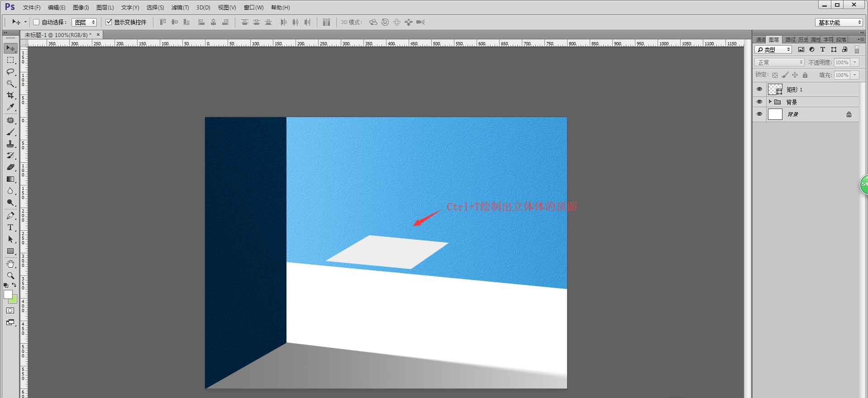Select the Pen tool

[10, 216]
